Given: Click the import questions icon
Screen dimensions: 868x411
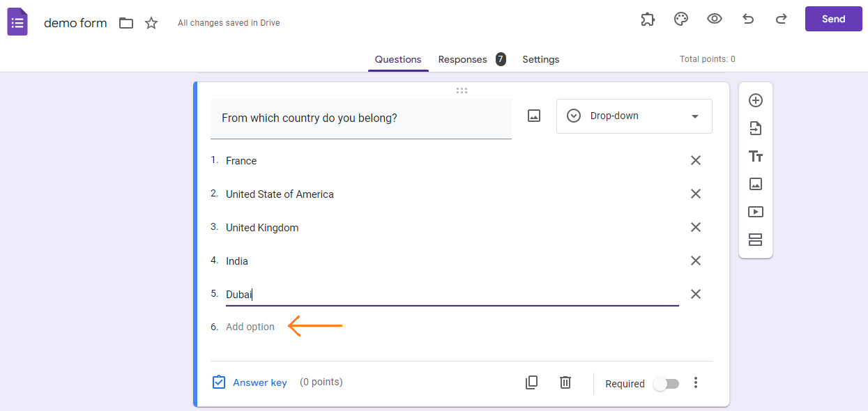Looking at the screenshot, I should 756,128.
